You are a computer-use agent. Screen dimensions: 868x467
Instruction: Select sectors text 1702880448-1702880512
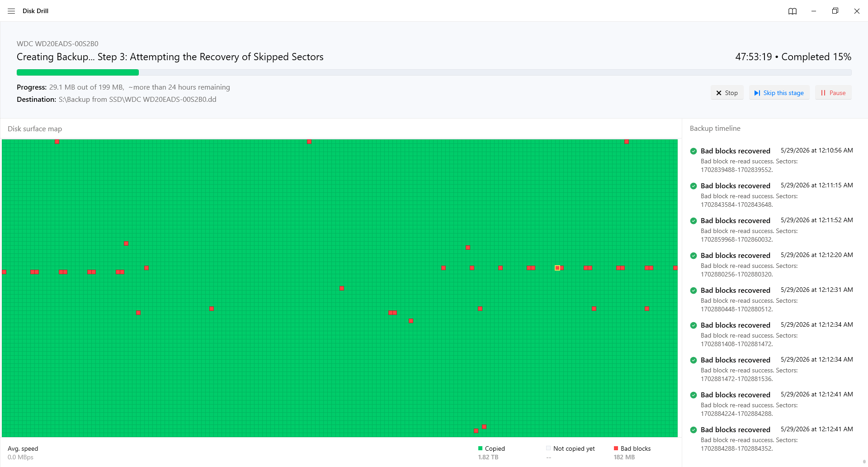click(736, 309)
